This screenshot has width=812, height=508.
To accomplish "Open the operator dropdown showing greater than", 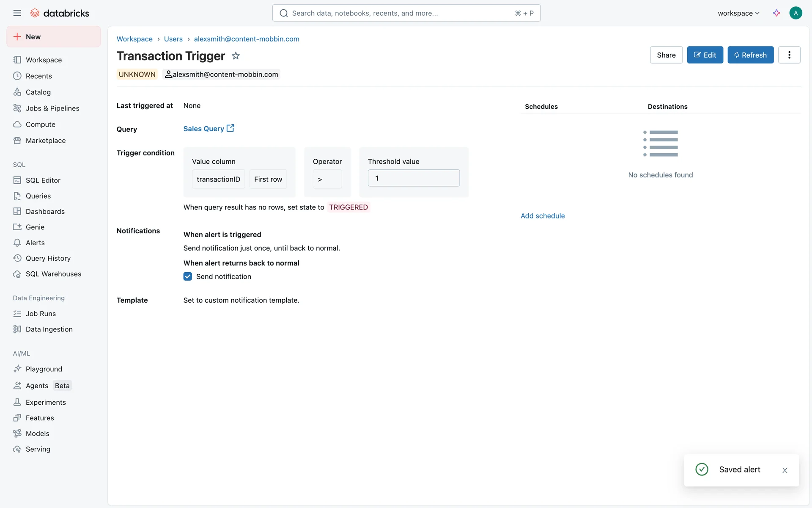I will click(327, 179).
